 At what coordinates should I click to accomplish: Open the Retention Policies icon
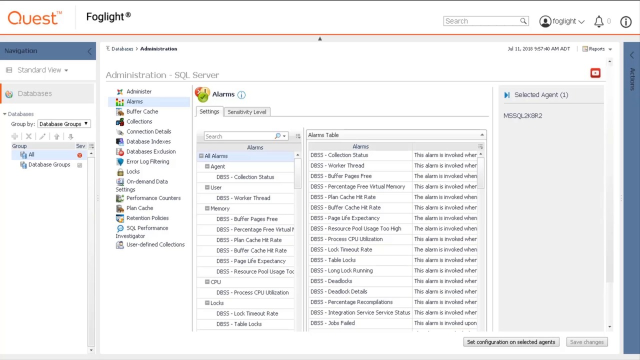pyautogui.click(x=120, y=218)
